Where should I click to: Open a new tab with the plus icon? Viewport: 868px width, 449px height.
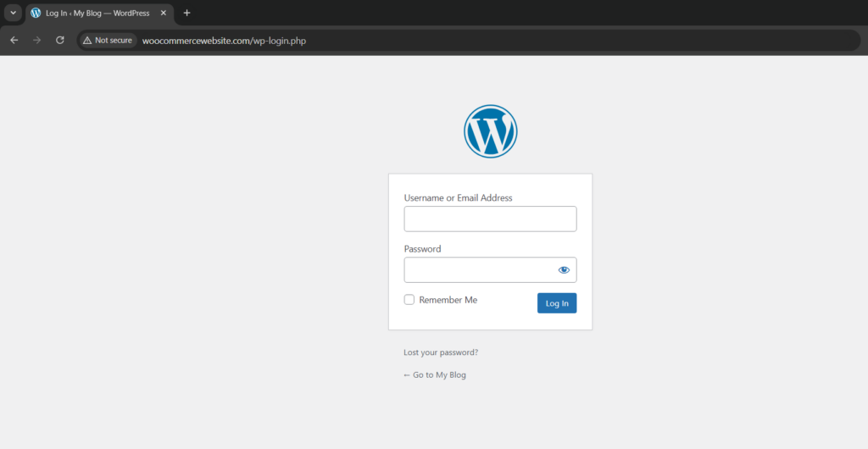[186, 13]
